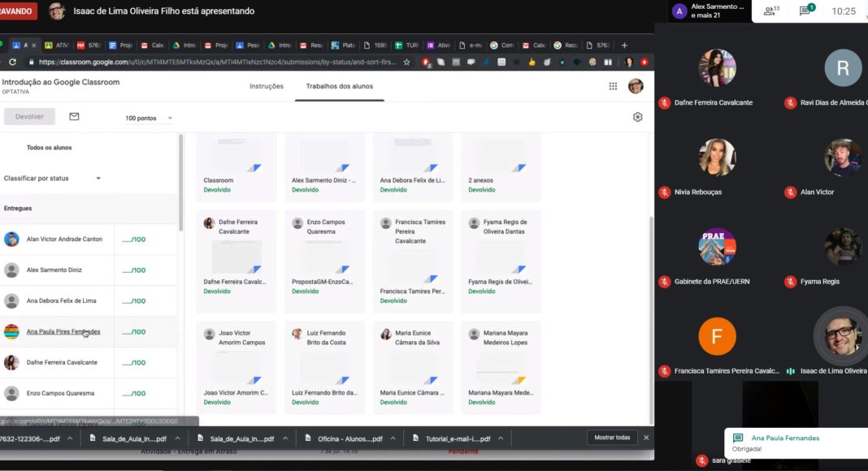Switch to the e-ma browser tab
Image resolution: width=868 pixels, height=471 pixels.
471,45
